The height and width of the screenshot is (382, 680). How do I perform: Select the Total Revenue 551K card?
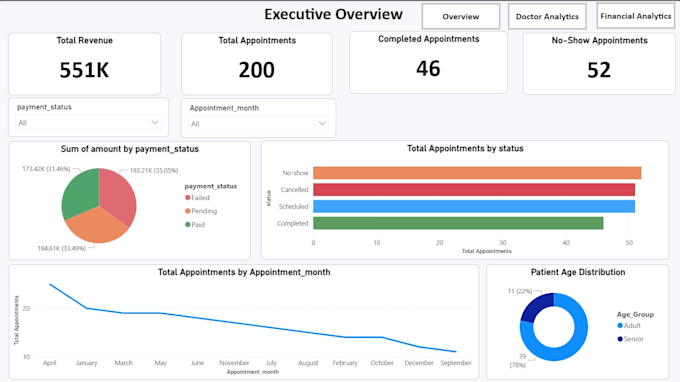(x=85, y=64)
